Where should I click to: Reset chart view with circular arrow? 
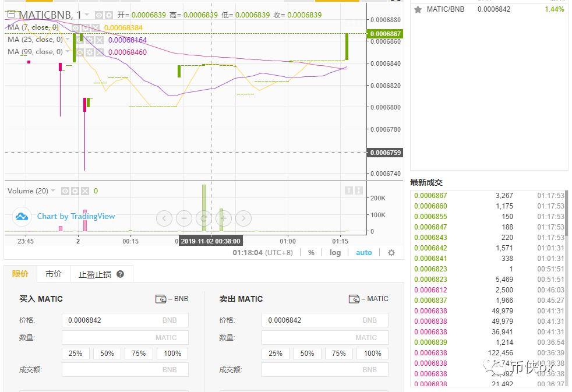point(204,218)
